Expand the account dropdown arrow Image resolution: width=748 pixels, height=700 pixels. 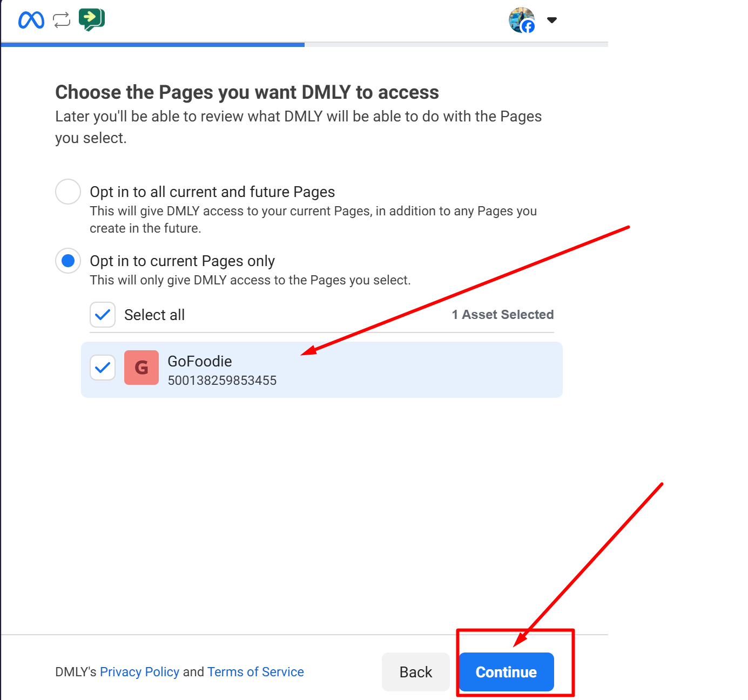[552, 20]
